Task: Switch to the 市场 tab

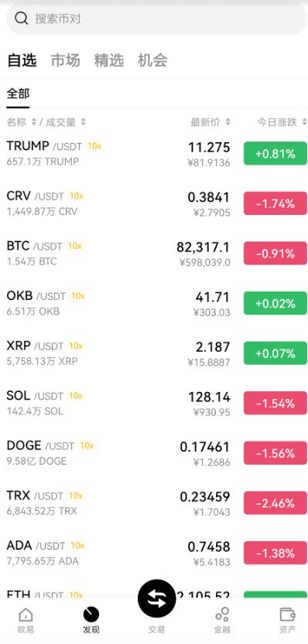Action: (x=65, y=60)
